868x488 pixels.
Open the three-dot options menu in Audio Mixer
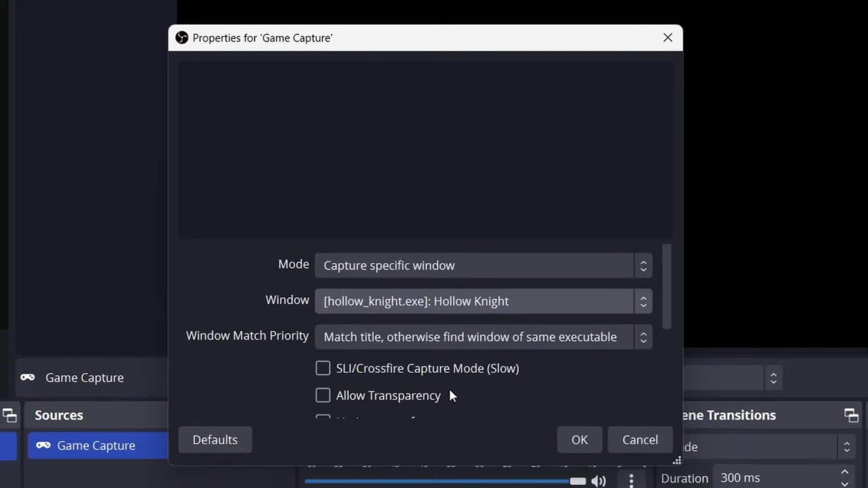click(x=631, y=481)
